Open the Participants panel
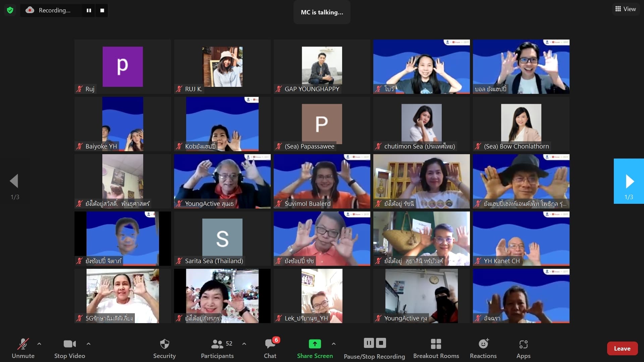The width and height of the screenshot is (644, 362). [217, 349]
